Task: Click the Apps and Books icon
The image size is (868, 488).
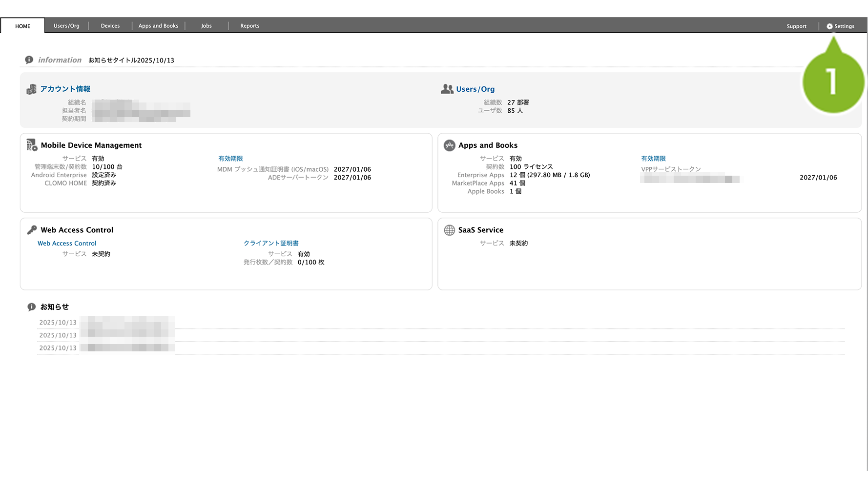Action: pos(449,145)
